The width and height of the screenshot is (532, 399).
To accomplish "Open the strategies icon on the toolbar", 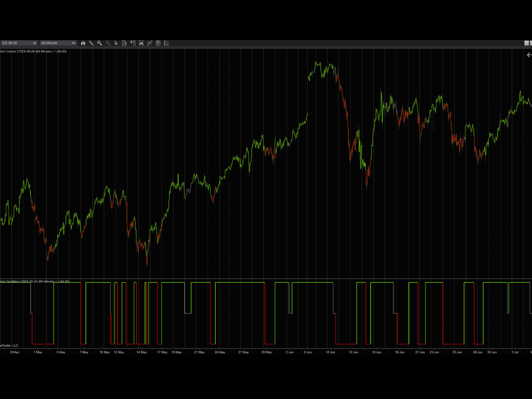I will [x=158, y=43].
